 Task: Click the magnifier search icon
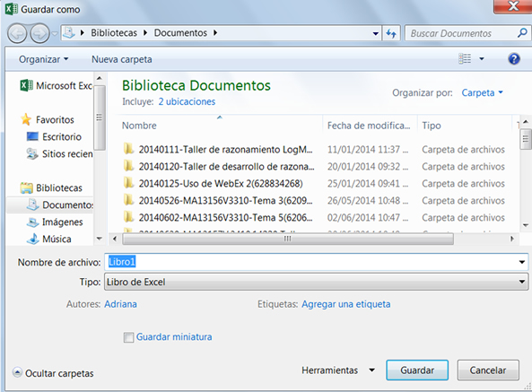pyautogui.click(x=522, y=33)
